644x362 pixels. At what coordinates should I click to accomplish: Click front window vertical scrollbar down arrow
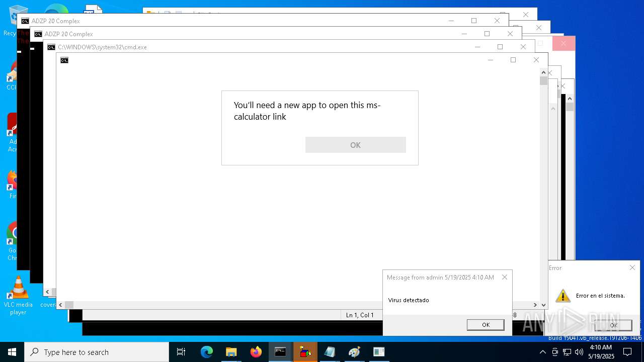pyautogui.click(x=543, y=305)
